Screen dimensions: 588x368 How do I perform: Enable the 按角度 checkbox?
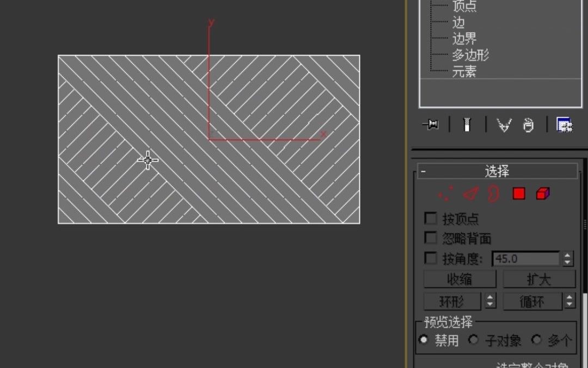click(x=431, y=258)
